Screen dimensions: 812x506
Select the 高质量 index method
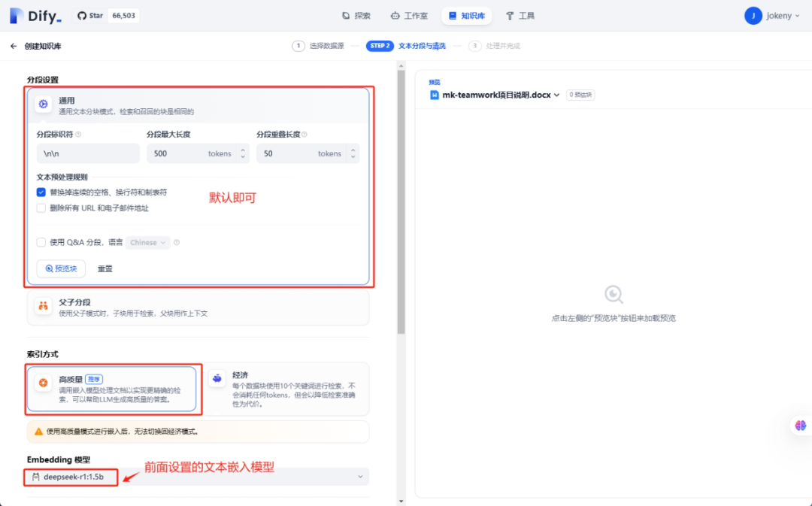click(112, 389)
